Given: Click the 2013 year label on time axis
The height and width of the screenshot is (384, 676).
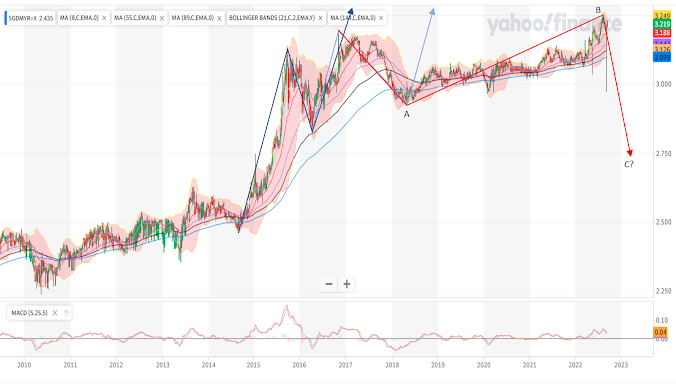Looking at the screenshot, I should [x=162, y=365].
